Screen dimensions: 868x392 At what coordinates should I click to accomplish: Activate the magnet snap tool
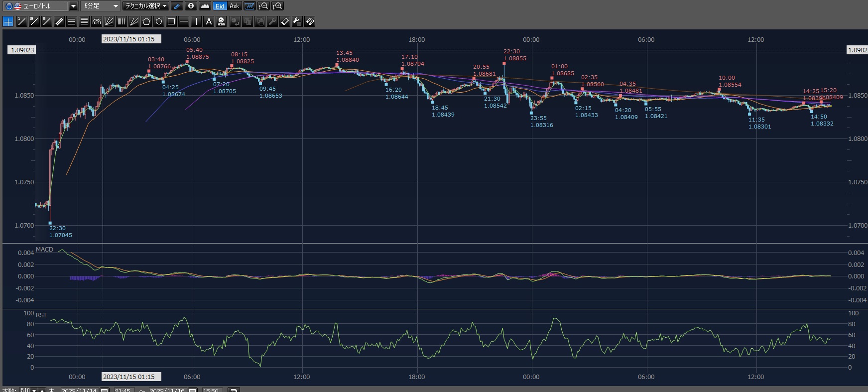(310, 21)
